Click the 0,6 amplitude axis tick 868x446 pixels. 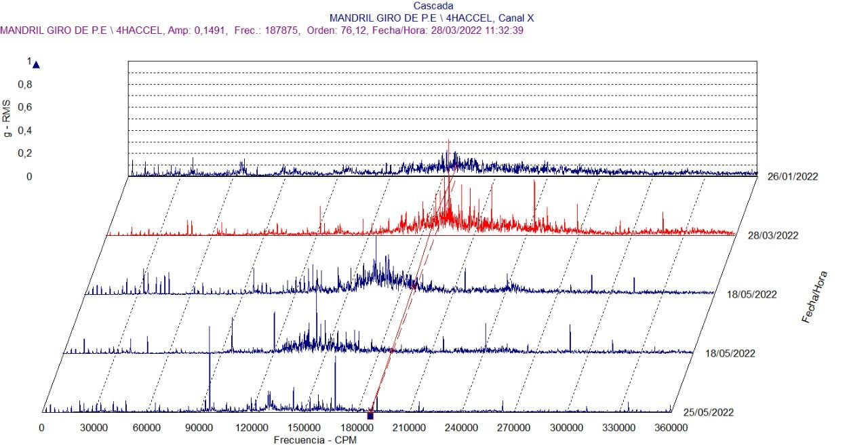pos(25,108)
